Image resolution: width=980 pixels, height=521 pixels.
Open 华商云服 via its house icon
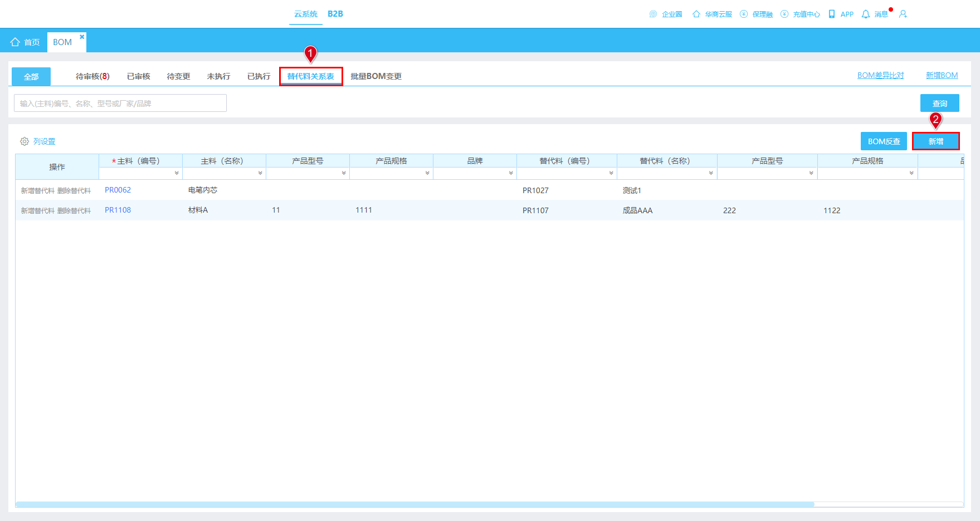pyautogui.click(x=696, y=14)
